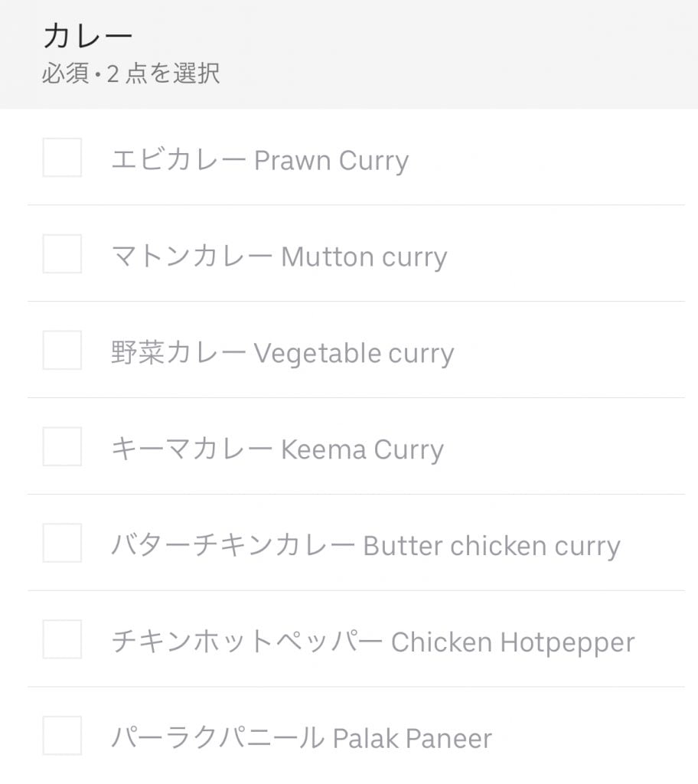The width and height of the screenshot is (698, 784).
Task: Click the English words 'Prawn Curry'
Action: coord(331,161)
